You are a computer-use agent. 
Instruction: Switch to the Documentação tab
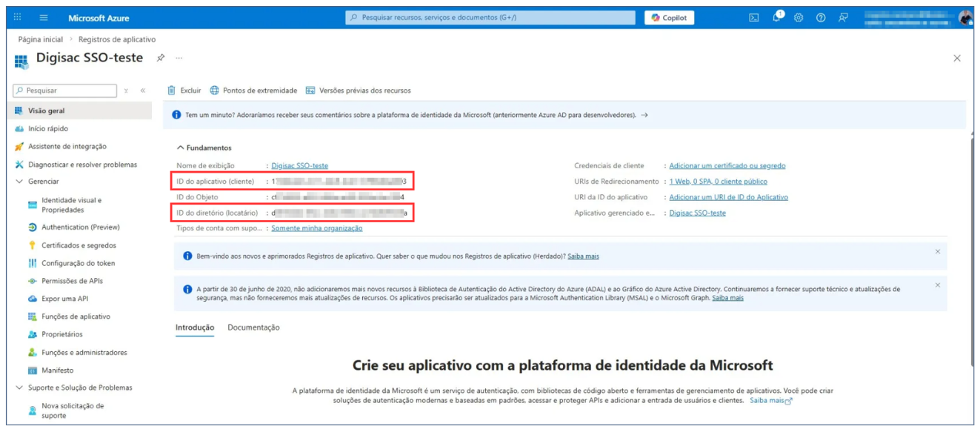253,328
